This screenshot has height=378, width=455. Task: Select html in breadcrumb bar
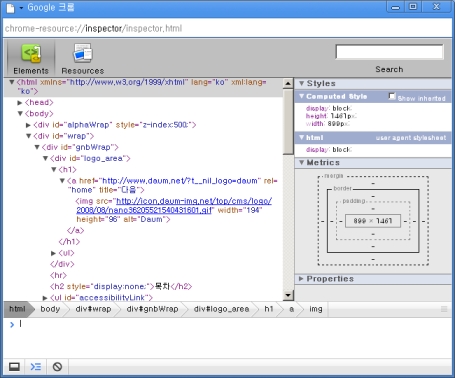point(17,309)
